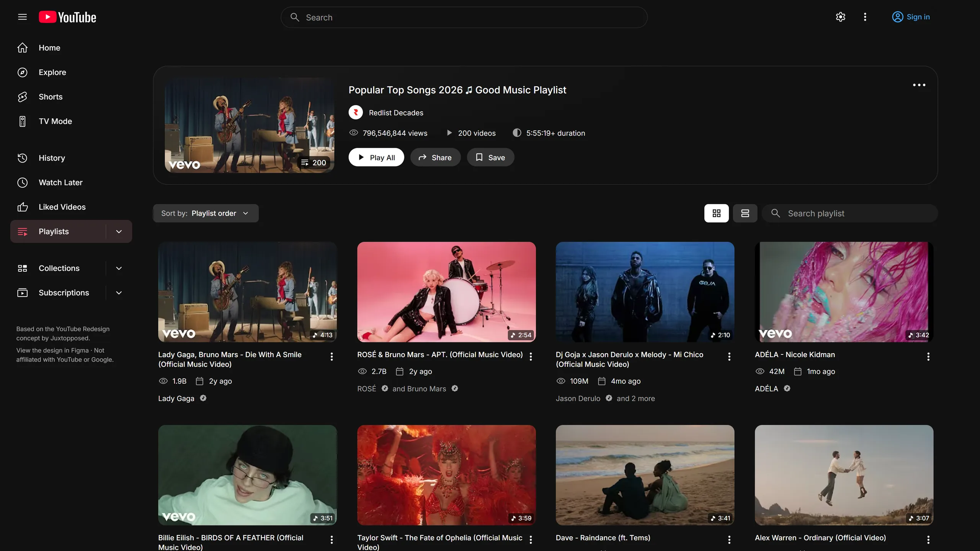Switch to grid view layout
Image resolution: width=980 pixels, height=551 pixels.
[716, 213]
